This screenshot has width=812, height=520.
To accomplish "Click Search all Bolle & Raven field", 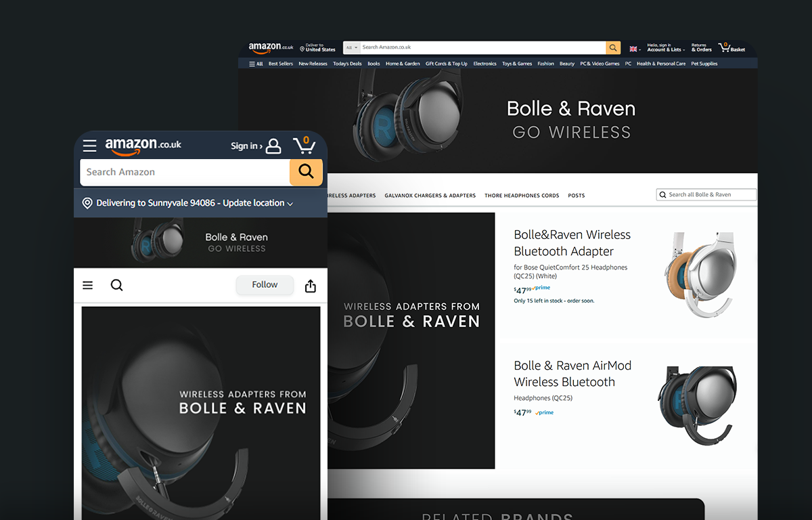I will tap(706, 195).
